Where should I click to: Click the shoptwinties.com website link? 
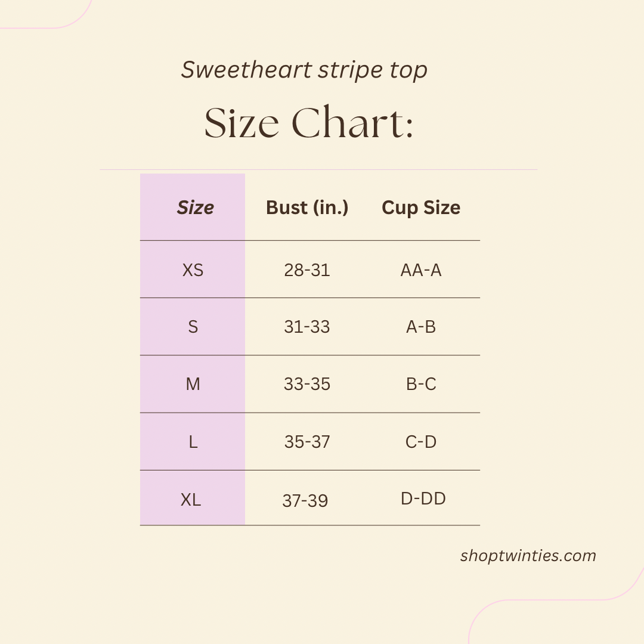(528, 556)
